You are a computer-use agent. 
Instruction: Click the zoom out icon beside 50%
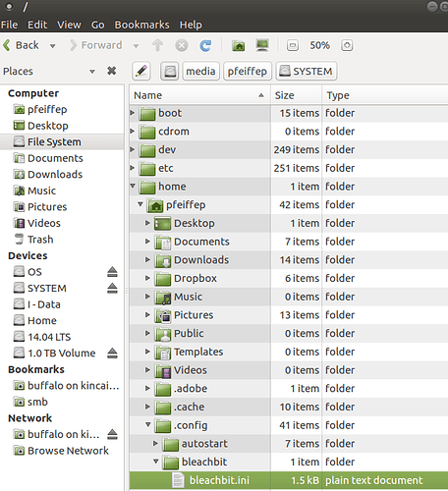click(x=293, y=45)
